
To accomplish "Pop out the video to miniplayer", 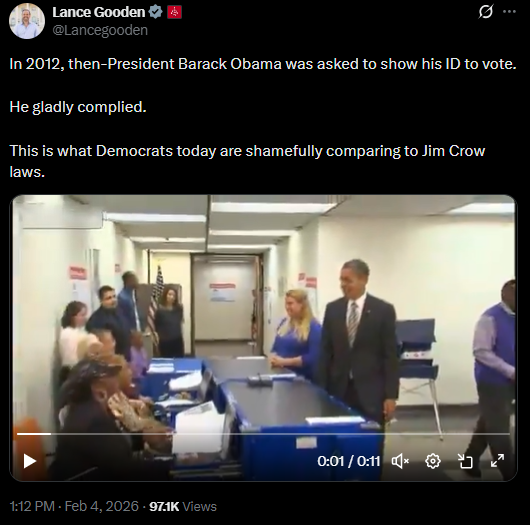I will click(465, 461).
